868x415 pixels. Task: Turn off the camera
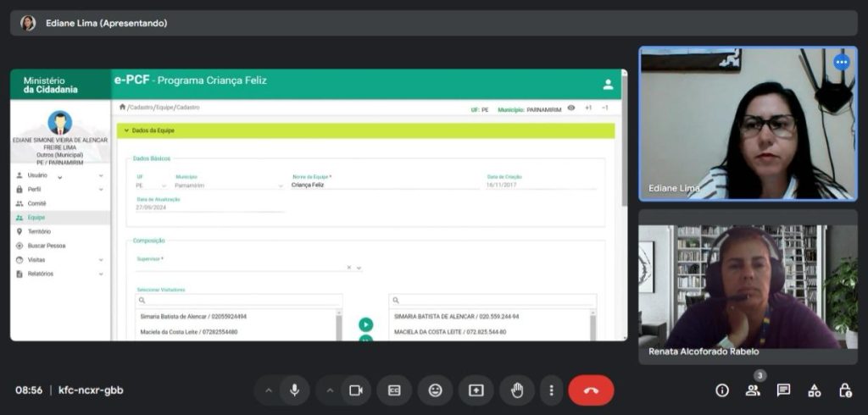coord(356,390)
